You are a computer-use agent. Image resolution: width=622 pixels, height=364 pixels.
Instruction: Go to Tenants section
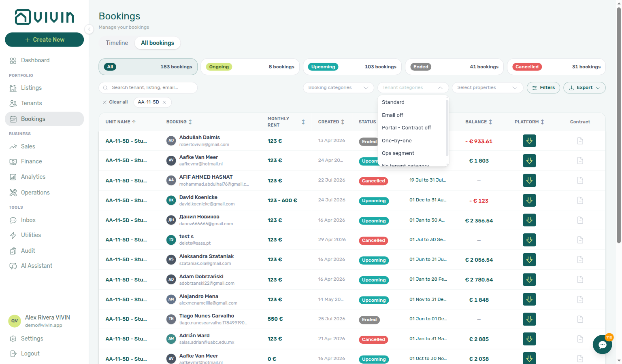point(31,103)
